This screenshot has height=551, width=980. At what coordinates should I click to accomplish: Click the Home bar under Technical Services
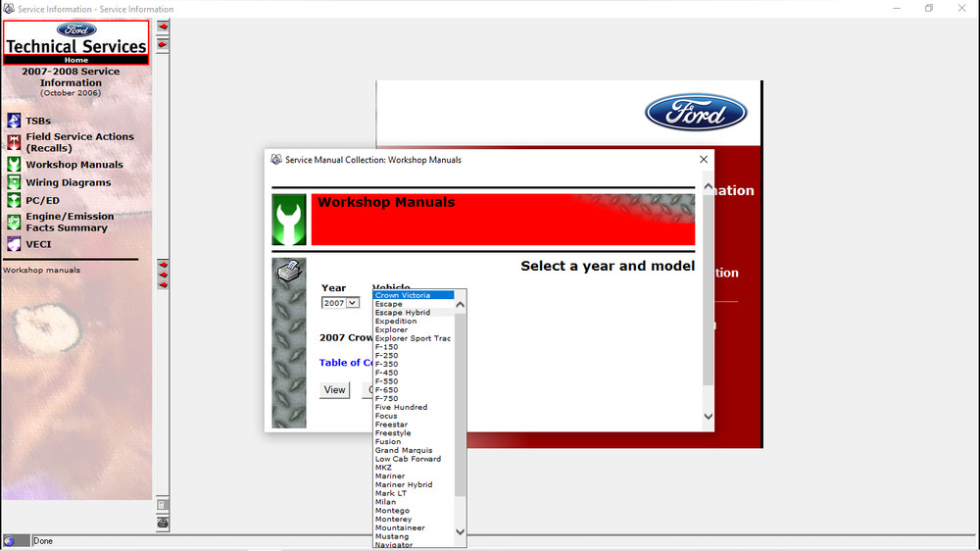click(76, 60)
